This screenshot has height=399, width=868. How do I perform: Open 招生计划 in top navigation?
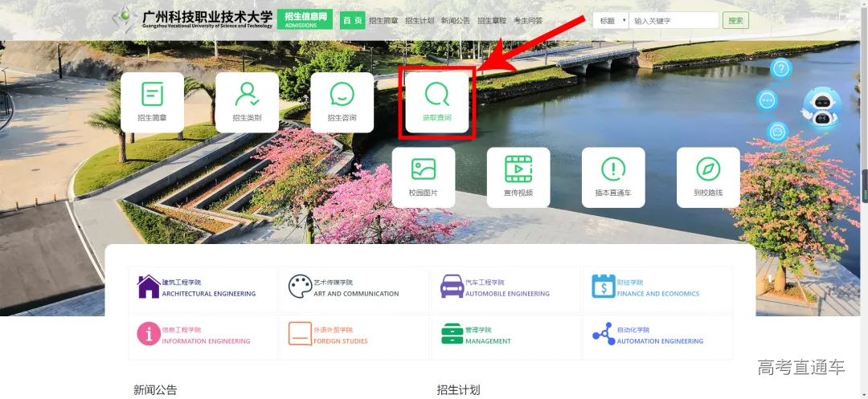tap(420, 21)
